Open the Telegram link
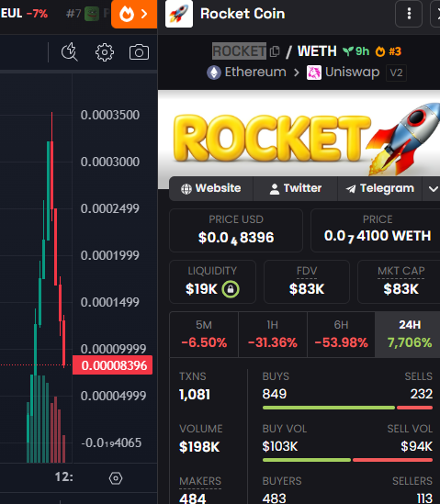This screenshot has height=504, width=440. click(379, 188)
